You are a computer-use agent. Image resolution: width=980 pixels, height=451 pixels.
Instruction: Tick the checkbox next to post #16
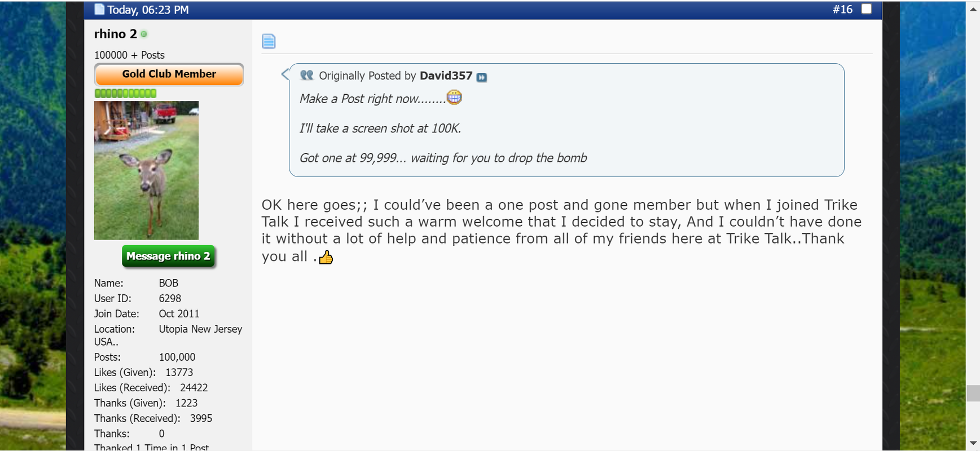(867, 9)
